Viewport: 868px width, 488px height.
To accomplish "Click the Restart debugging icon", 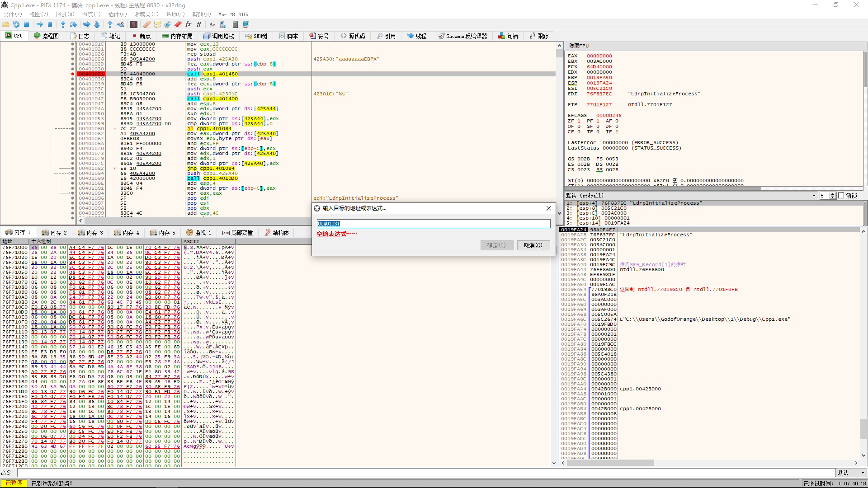I will tap(16, 24).
